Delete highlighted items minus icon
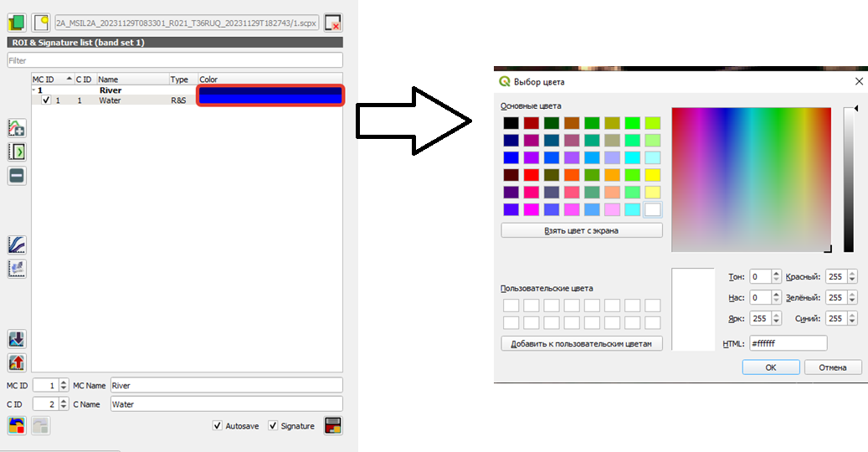 click(17, 176)
